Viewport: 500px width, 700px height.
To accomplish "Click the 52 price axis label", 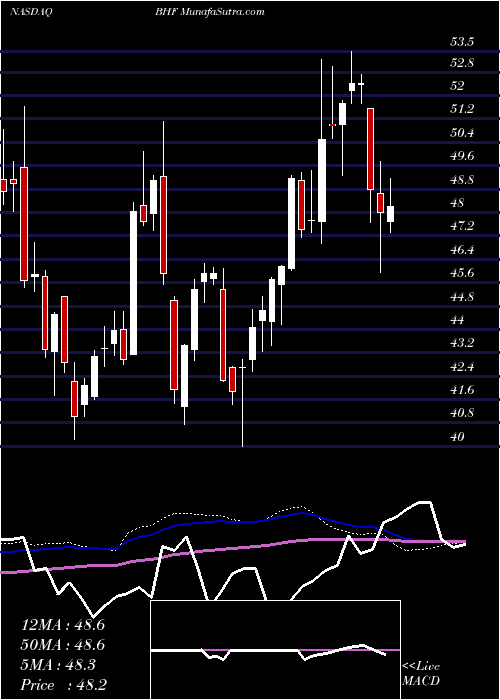I will click(x=458, y=86).
